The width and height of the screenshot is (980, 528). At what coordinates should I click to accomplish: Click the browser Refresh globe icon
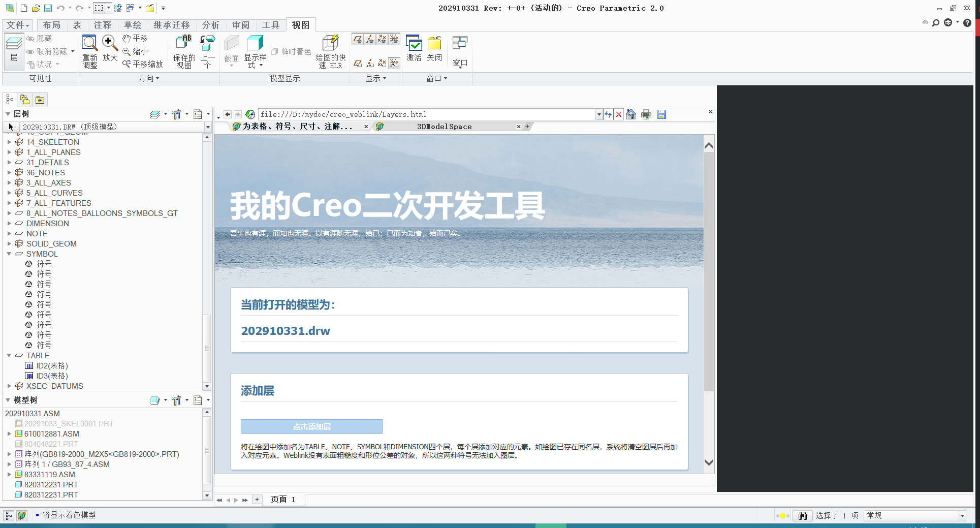click(250, 114)
